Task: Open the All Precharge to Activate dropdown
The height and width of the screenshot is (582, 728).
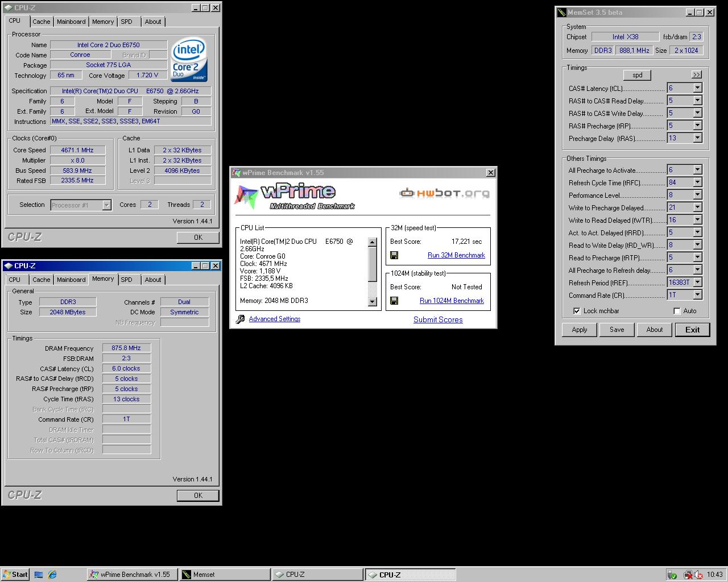Action: pos(697,170)
